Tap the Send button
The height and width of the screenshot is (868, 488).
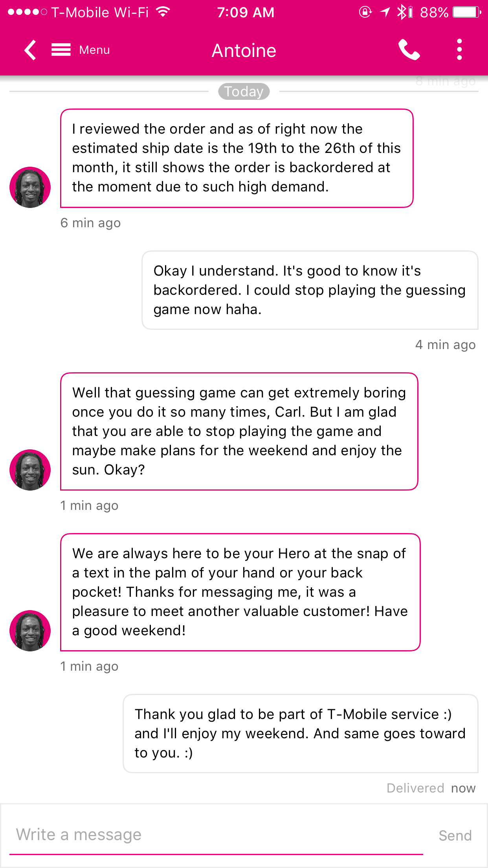tap(455, 835)
